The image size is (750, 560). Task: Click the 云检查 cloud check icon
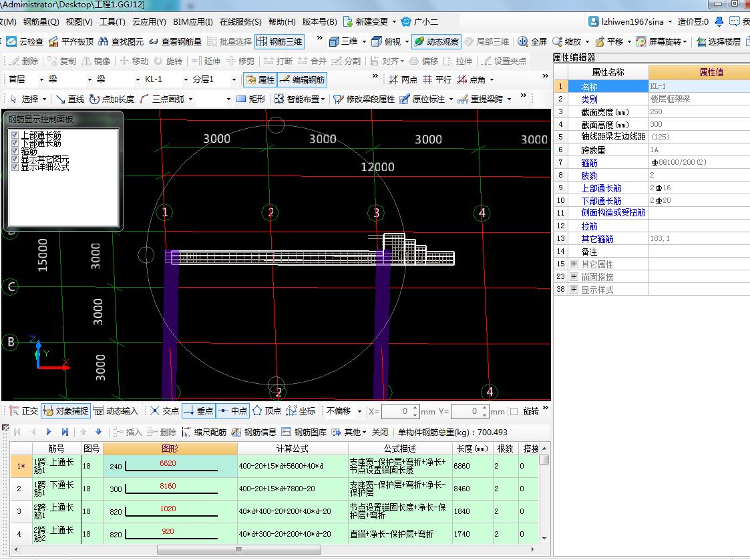tap(11, 41)
